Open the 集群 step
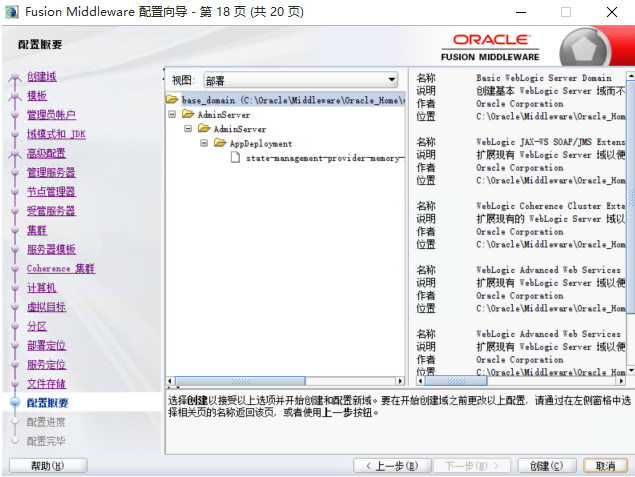635x477 pixels. point(37,230)
